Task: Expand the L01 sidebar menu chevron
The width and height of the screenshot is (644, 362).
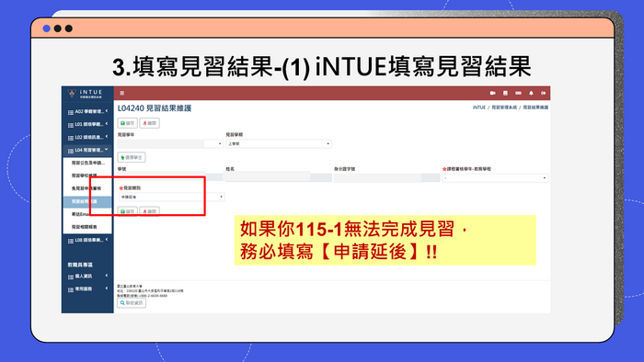Action: 107,124
